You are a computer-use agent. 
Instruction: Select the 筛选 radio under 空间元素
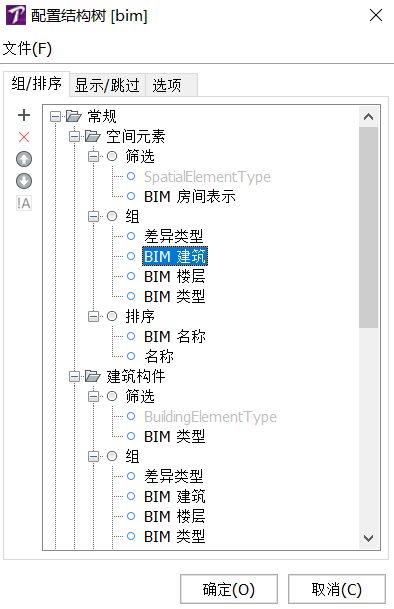click(x=112, y=156)
